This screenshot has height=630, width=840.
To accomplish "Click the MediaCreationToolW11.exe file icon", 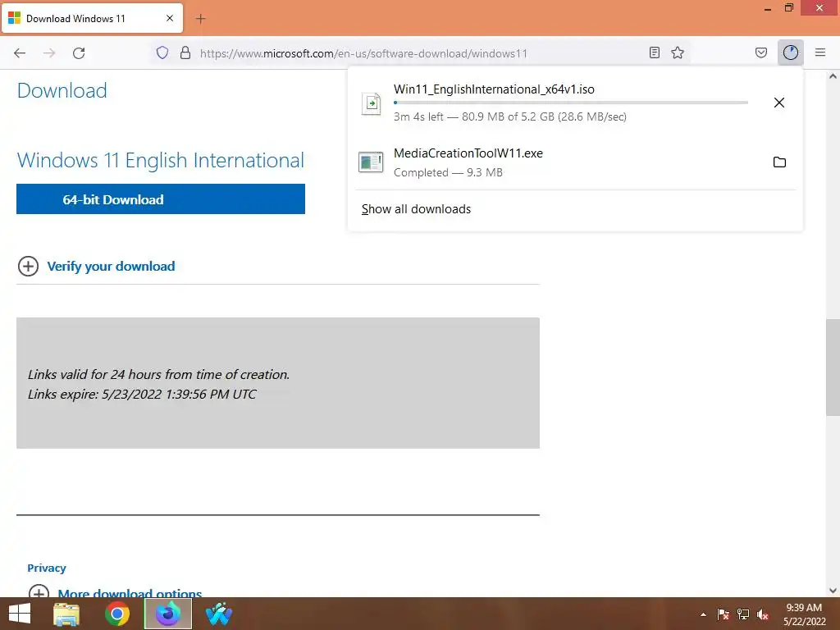I will tap(371, 162).
